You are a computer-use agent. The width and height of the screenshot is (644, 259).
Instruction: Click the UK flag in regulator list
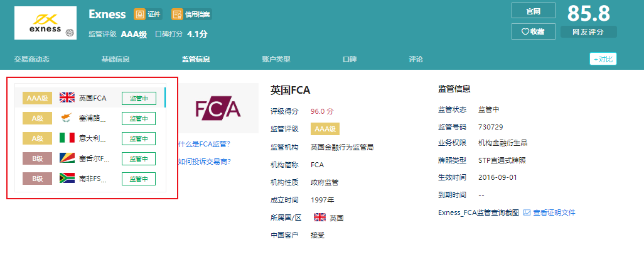point(67,98)
